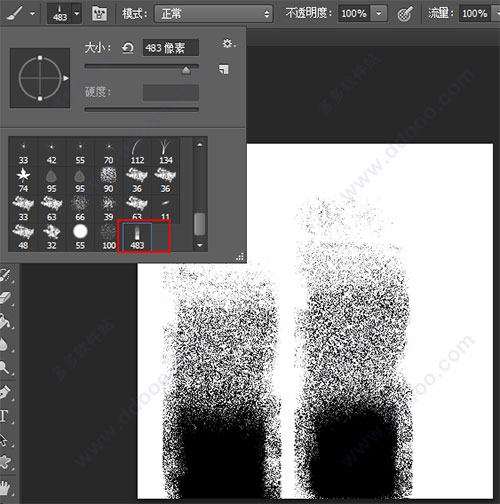Select the Custom Shape tool
The image size is (500, 504).
5,462
